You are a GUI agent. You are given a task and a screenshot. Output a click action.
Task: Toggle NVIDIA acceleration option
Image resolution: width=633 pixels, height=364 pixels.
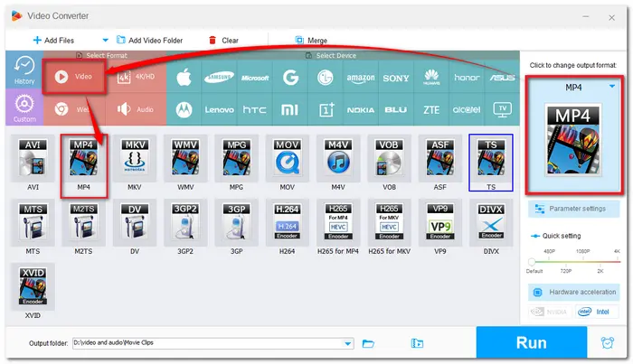[x=551, y=313]
